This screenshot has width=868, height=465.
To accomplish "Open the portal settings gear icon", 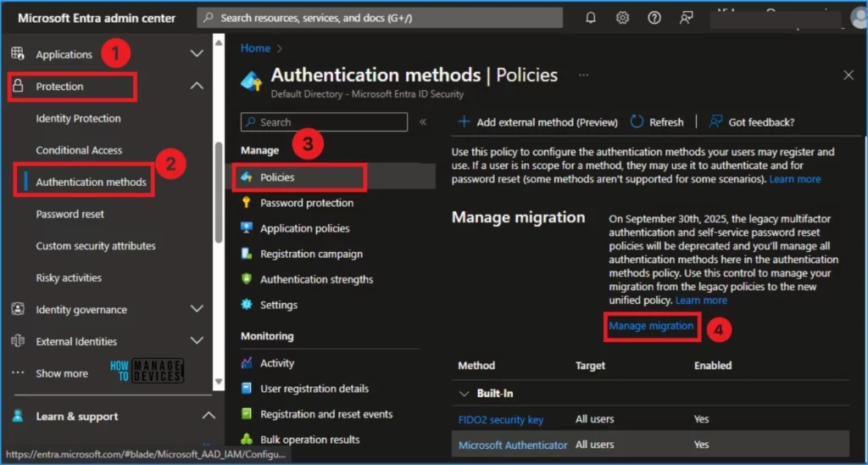I will click(x=622, y=18).
